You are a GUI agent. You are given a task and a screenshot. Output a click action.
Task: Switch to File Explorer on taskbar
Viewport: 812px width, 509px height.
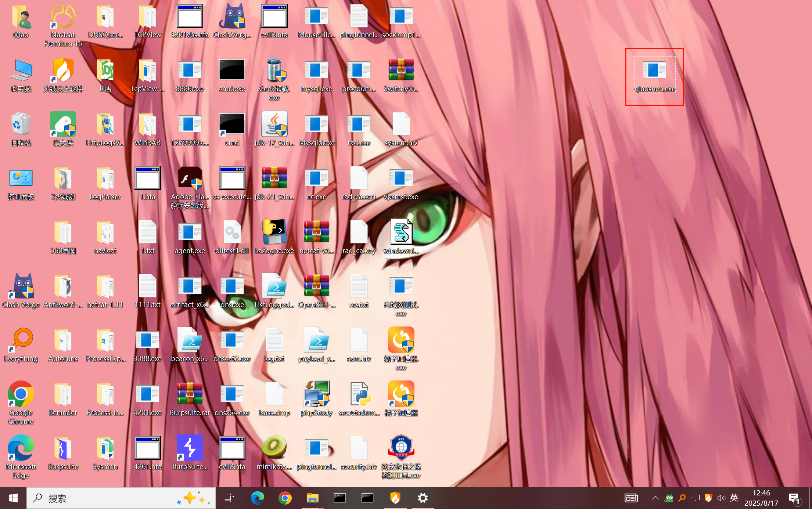pyautogui.click(x=312, y=498)
